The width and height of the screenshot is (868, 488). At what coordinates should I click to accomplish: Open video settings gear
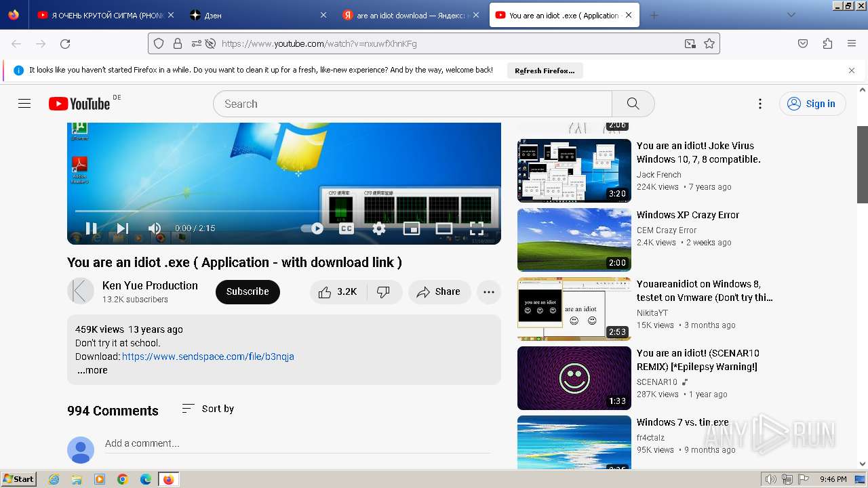click(x=379, y=228)
